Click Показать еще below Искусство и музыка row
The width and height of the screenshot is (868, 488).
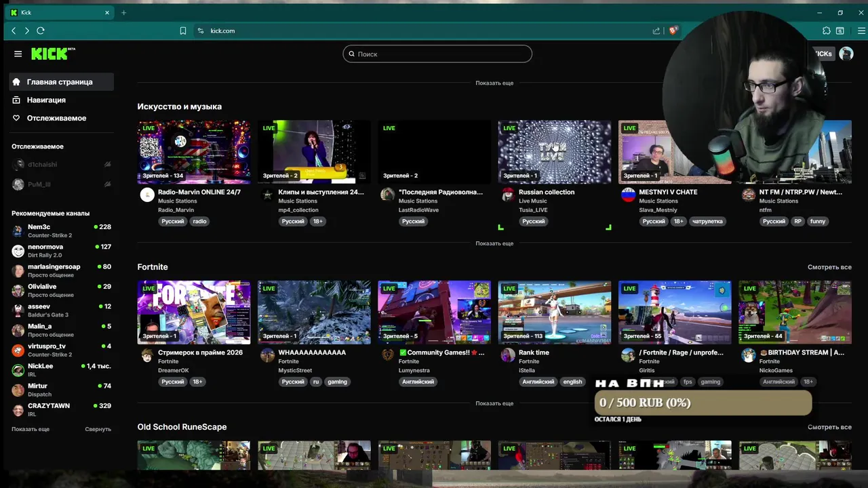[494, 243]
